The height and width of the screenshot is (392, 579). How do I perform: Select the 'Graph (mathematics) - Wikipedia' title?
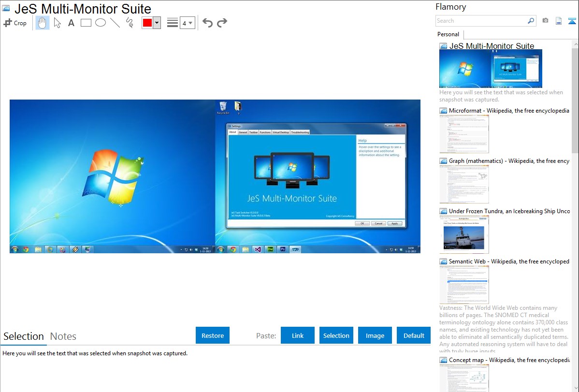click(509, 161)
